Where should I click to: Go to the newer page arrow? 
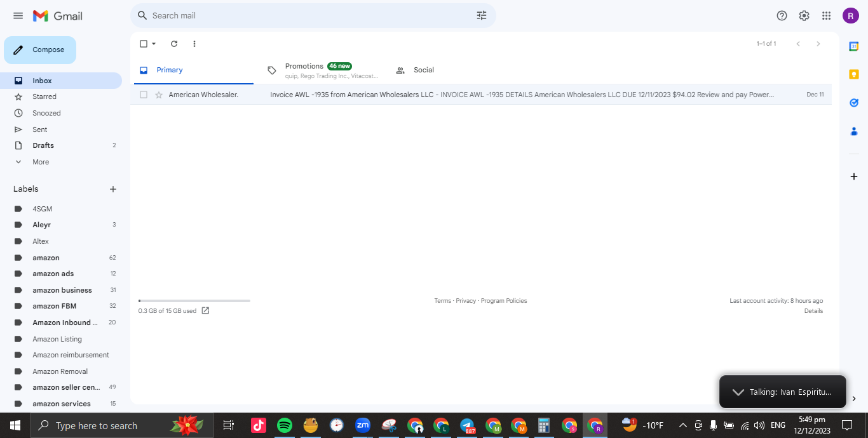(798, 44)
